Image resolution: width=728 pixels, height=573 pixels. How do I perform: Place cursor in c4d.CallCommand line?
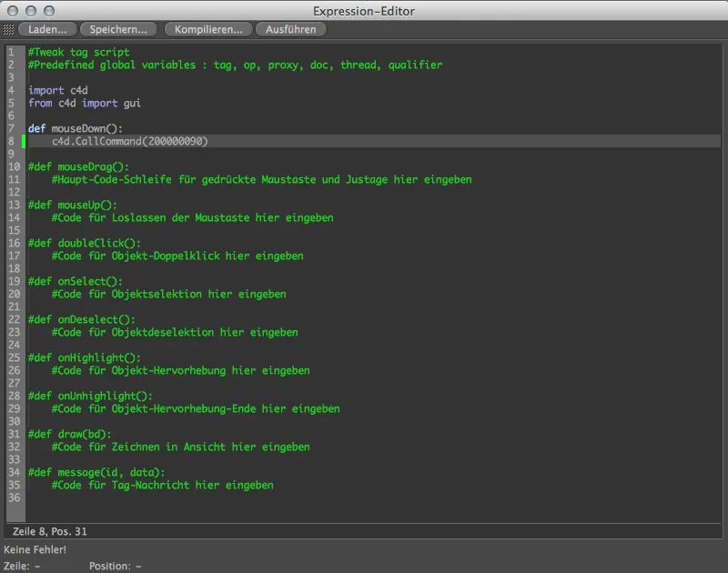click(374, 141)
